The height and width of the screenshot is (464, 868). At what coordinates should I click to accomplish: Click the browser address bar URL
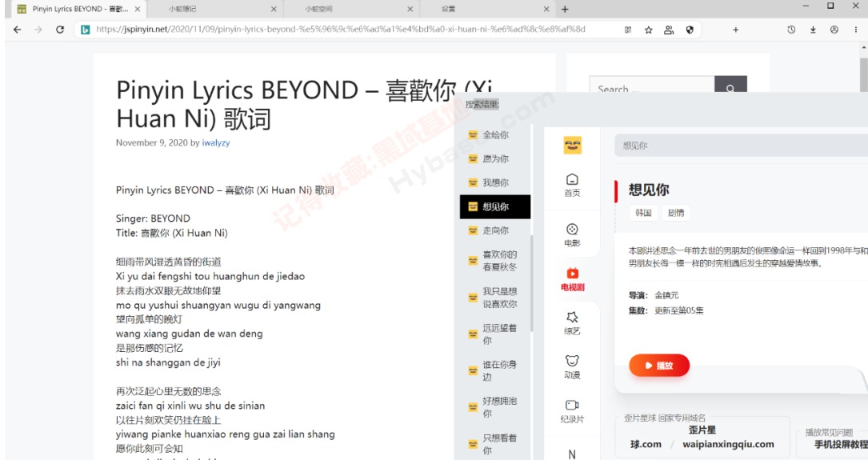tap(341, 30)
